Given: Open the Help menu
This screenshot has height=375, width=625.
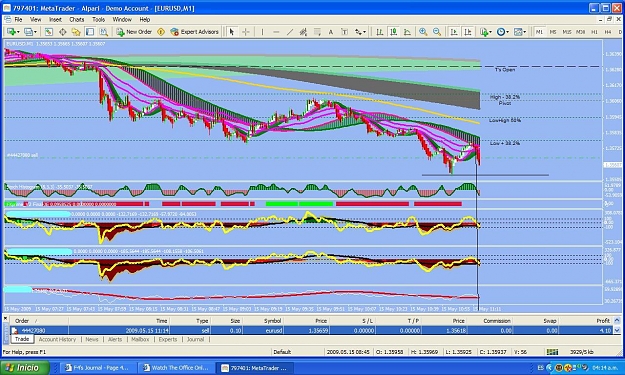Looking at the screenshot, I should (x=145, y=19).
